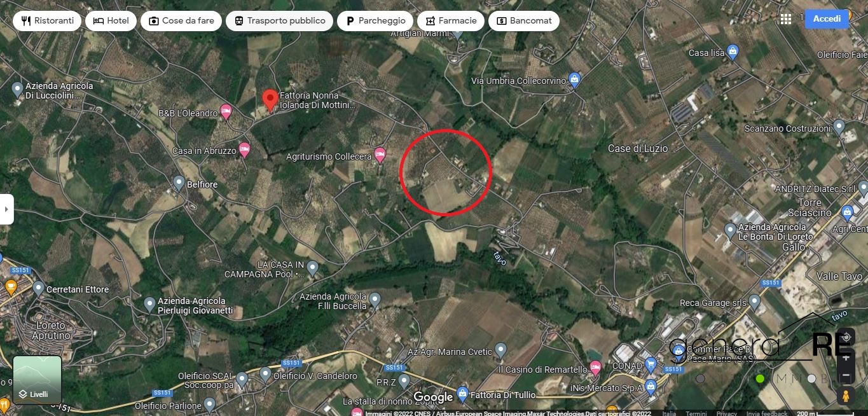868x416 pixels.
Task: Select the Belfiore location pin
Action: pyautogui.click(x=179, y=183)
